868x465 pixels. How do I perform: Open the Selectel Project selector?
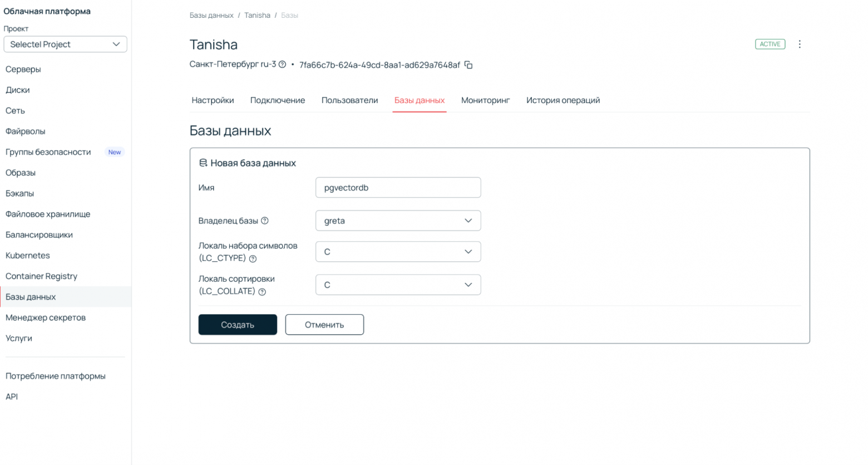click(65, 44)
